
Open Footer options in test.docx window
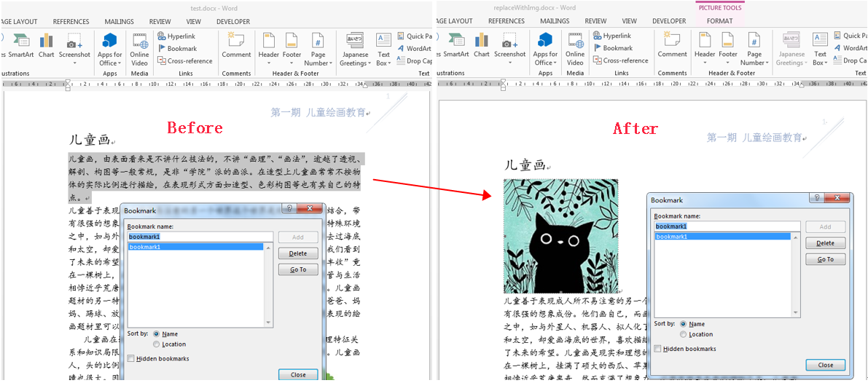pos(292,49)
